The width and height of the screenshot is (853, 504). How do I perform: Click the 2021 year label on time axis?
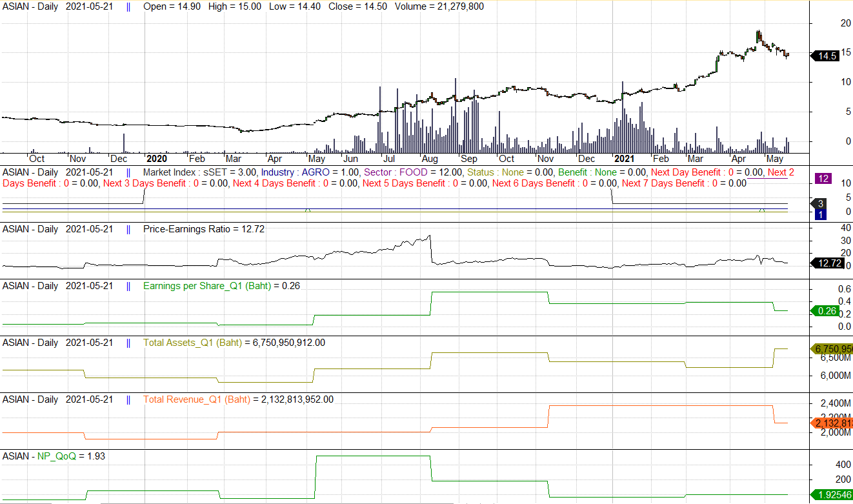coord(623,159)
